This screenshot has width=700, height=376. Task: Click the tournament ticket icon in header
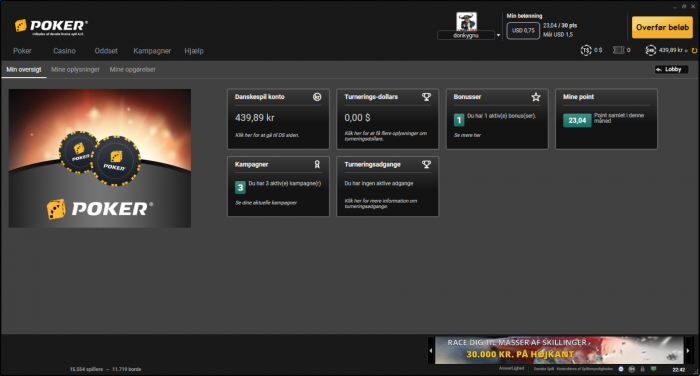[x=619, y=50]
